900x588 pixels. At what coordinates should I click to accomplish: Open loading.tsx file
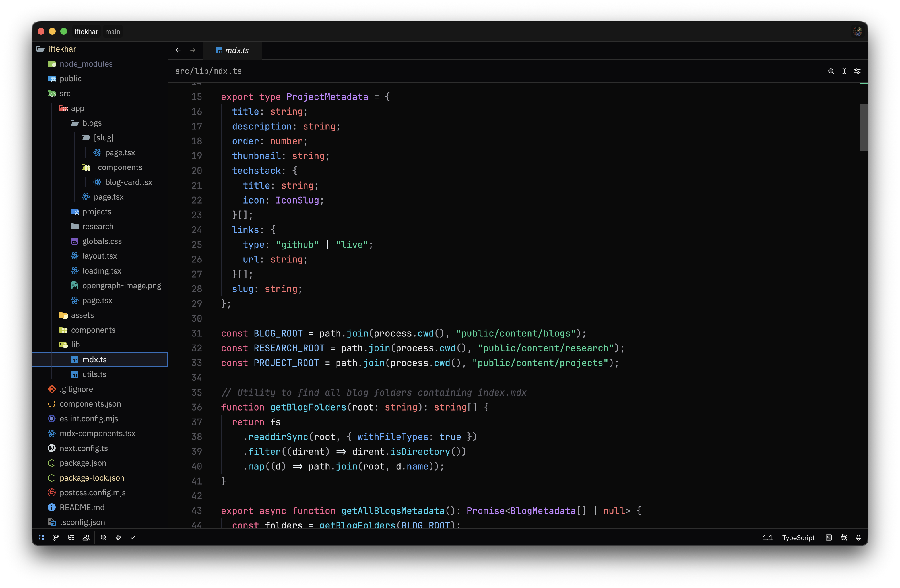click(x=100, y=271)
